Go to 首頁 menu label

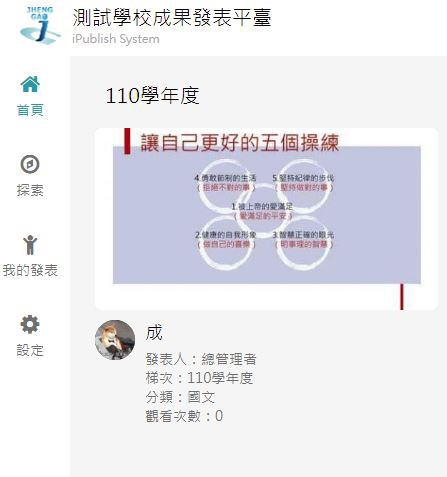click(x=30, y=110)
